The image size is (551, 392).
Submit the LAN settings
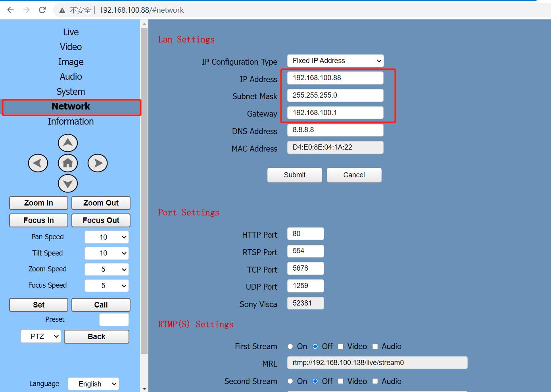pos(294,175)
